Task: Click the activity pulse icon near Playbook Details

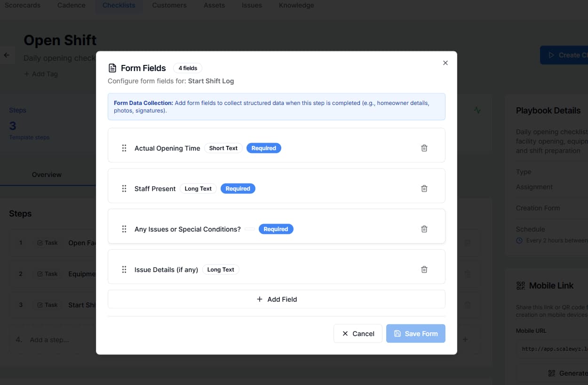Action: 477,110
